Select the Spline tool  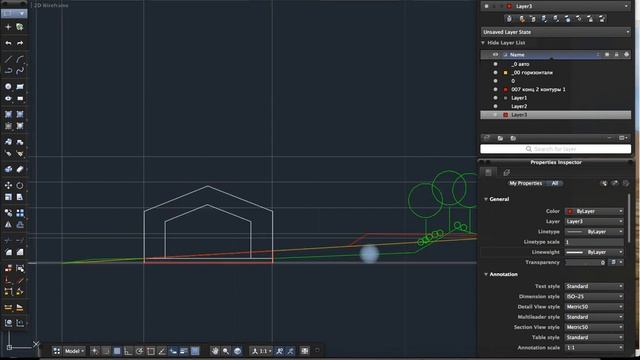coord(20,71)
